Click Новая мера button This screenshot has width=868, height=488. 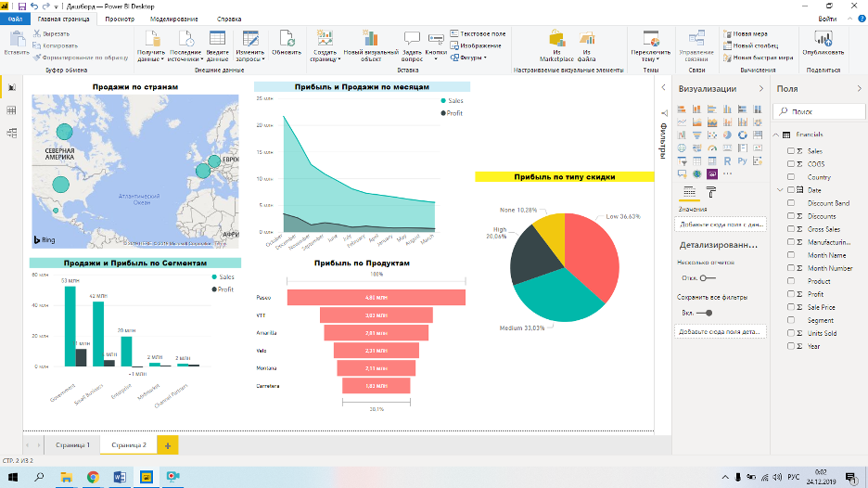click(745, 33)
